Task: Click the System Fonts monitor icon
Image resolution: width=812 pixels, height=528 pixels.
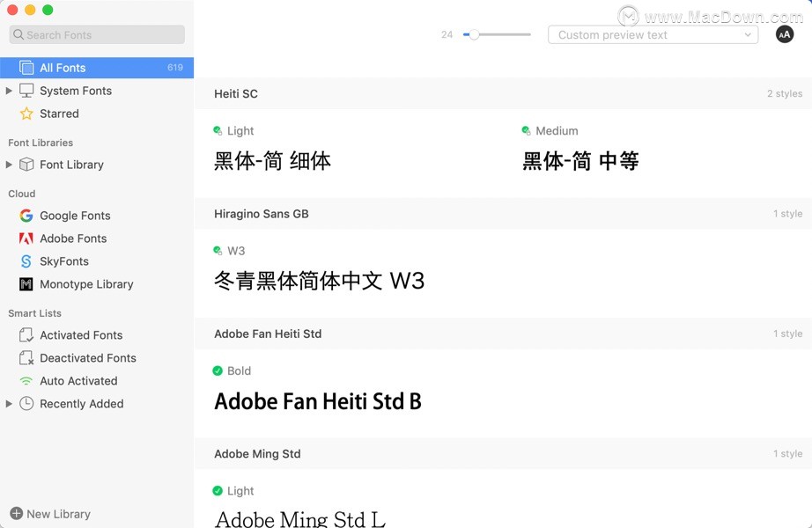Action: (x=26, y=91)
